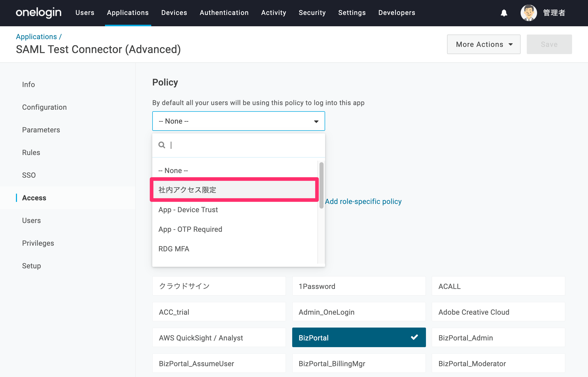The image size is (588, 377).
Task: Click the 管理者 user name
Action: (x=554, y=13)
